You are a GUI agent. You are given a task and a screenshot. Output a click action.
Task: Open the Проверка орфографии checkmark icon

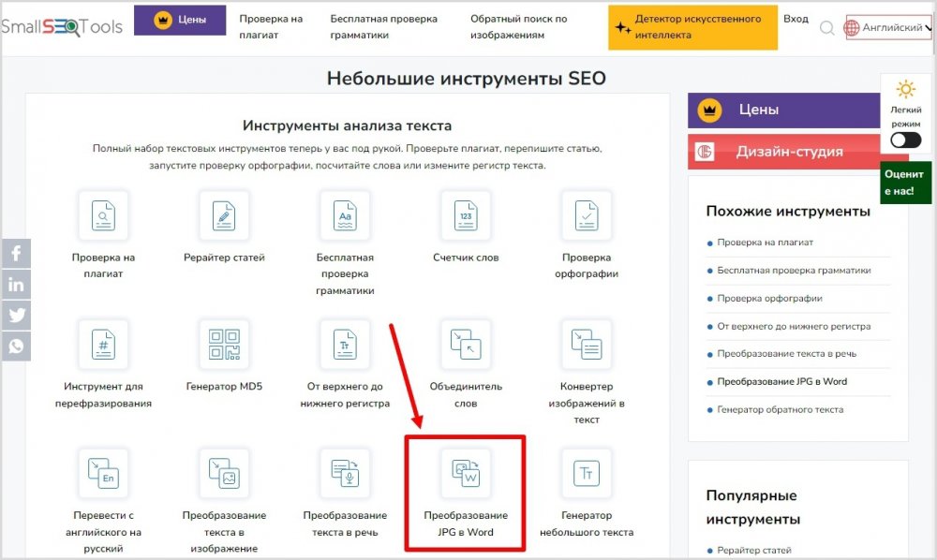point(587,215)
